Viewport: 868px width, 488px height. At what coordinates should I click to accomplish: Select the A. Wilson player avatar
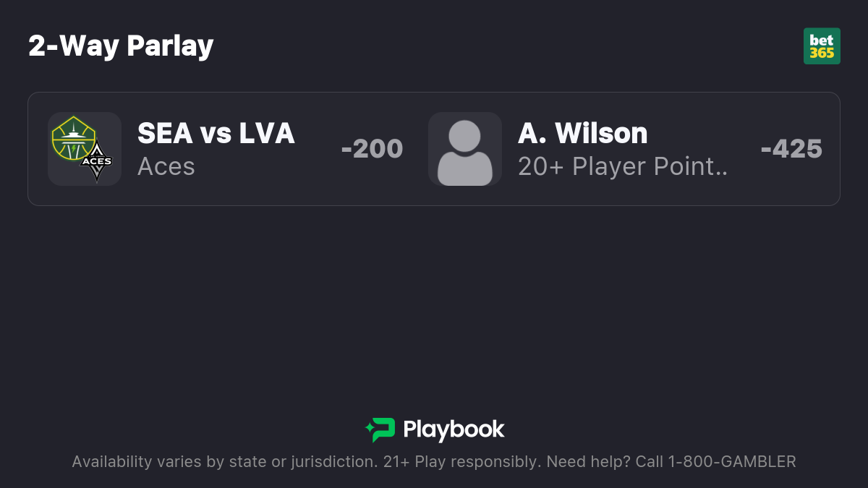click(465, 149)
